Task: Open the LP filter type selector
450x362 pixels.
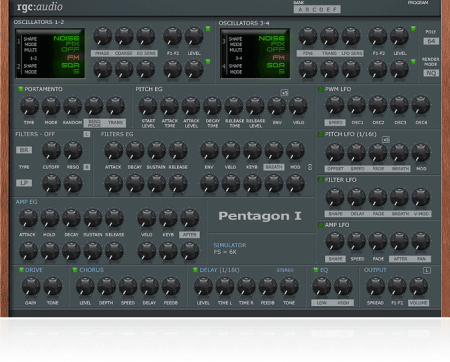Action: pos(24,183)
